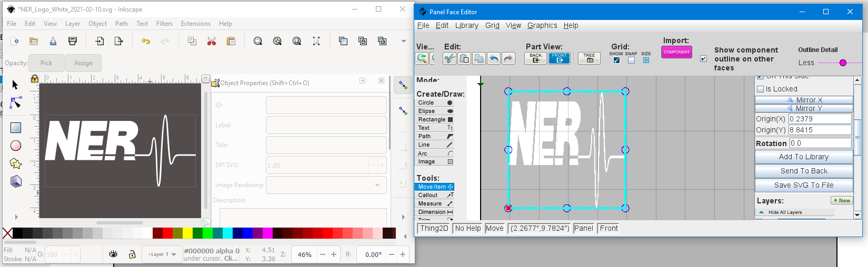868x267 pixels.
Task: Expand Inkscape commands toolbar overflow arrow
Action: click(x=404, y=42)
